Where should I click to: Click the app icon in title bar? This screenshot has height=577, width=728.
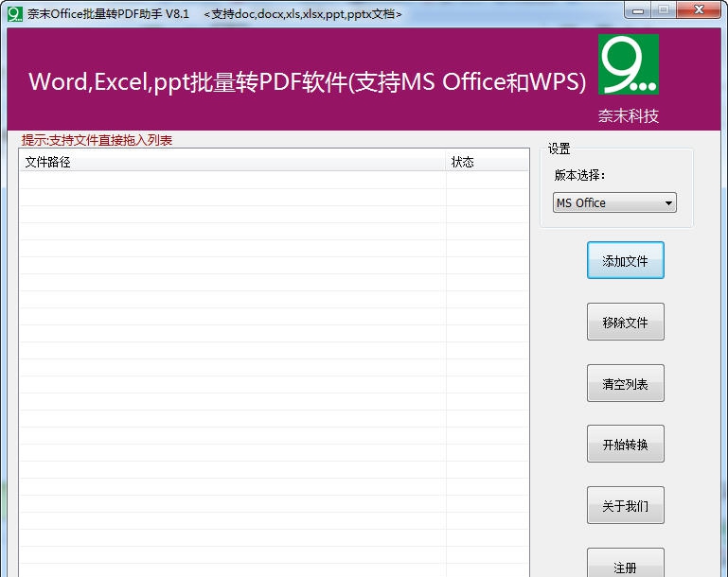(15, 14)
